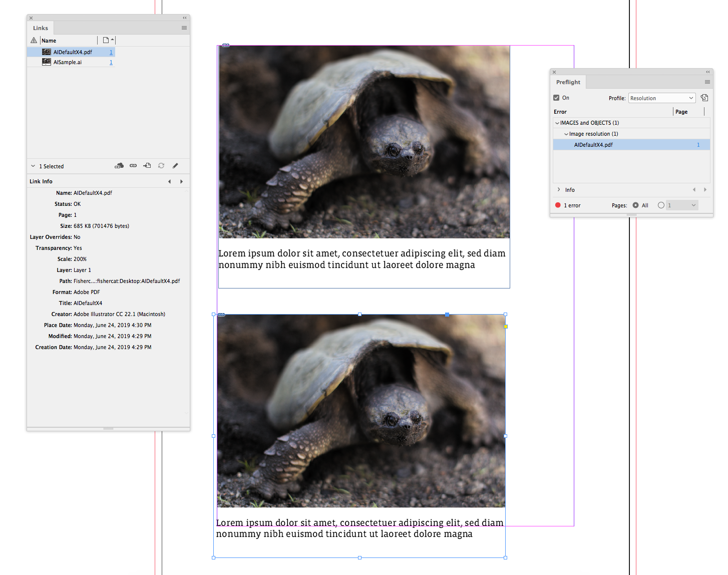Go to page 1 link for AIDefaultX4.pdf in Links
728x575 pixels.
(x=111, y=52)
